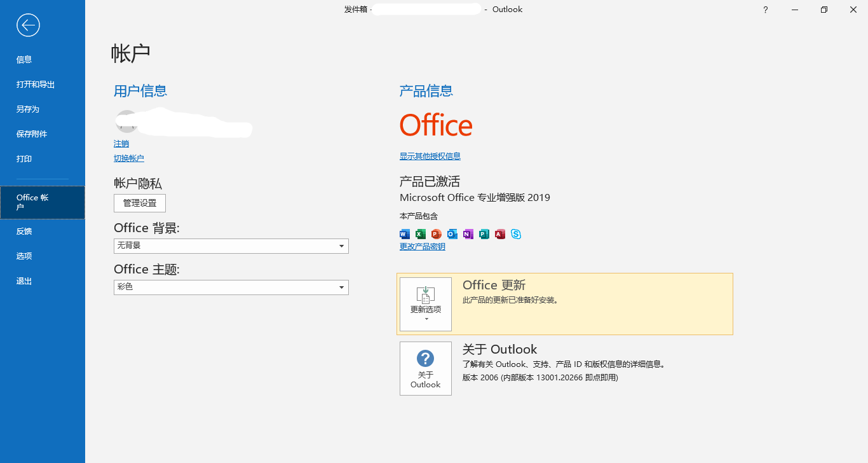Click the 产品已激活 heading text
The width and height of the screenshot is (868, 463).
pyautogui.click(x=430, y=181)
